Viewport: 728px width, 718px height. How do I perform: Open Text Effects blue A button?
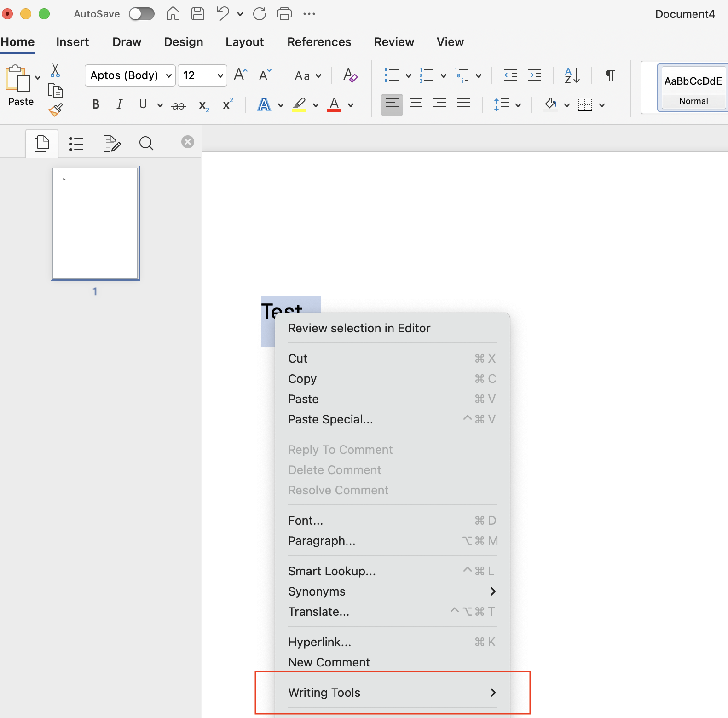[x=264, y=105]
